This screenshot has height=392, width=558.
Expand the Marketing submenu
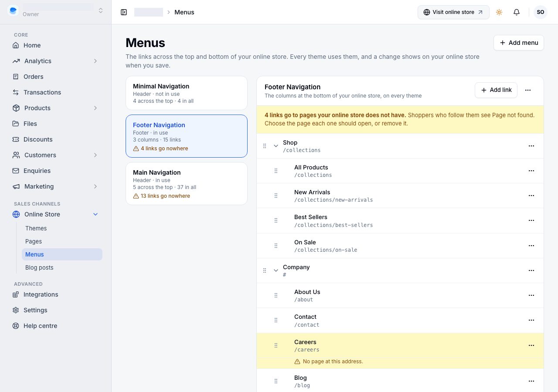pyautogui.click(x=95, y=186)
